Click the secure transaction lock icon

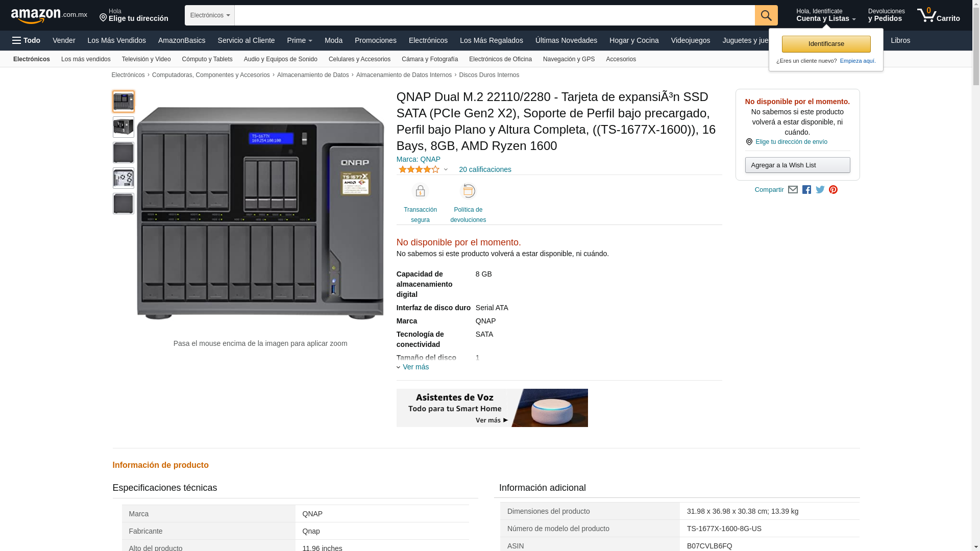click(x=420, y=191)
